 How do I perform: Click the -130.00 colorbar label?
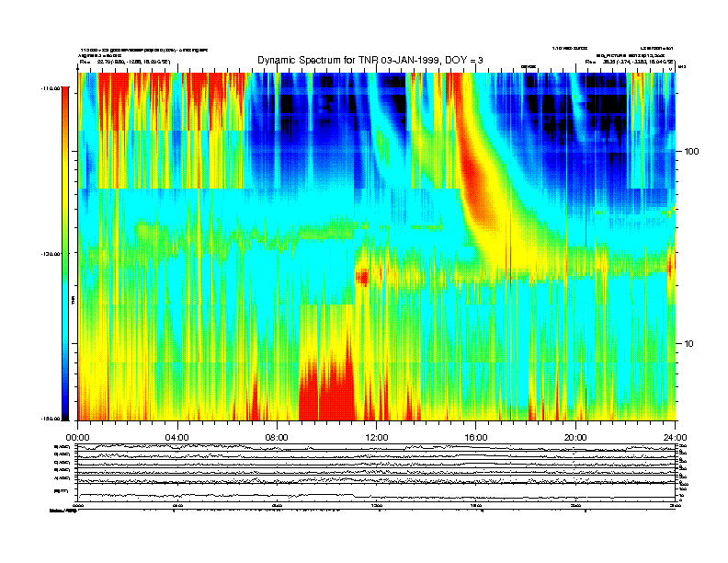pyautogui.click(x=51, y=254)
